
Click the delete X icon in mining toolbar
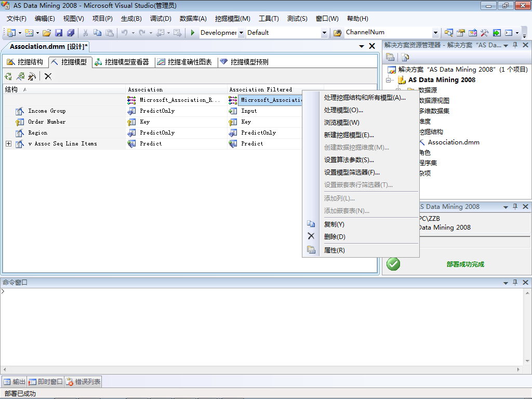[48, 76]
